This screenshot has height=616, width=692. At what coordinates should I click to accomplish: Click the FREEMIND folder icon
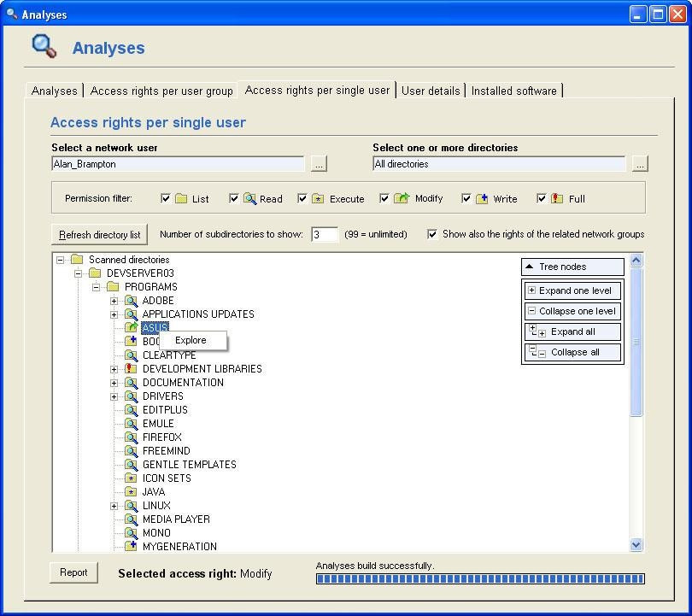point(131,451)
